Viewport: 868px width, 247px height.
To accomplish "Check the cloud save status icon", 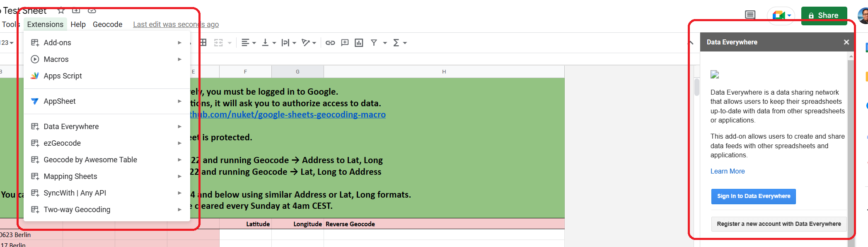I will [x=92, y=10].
